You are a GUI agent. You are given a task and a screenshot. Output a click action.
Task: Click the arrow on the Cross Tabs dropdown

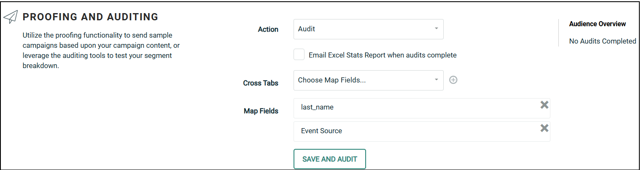(436, 80)
